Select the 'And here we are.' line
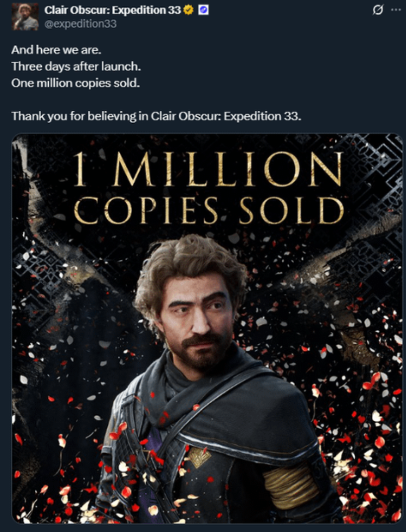406x532 pixels. [x=56, y=50]
